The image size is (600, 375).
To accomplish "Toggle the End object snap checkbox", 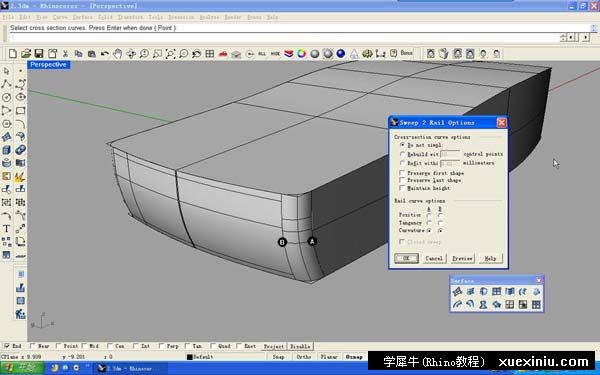I will [7, 346].
